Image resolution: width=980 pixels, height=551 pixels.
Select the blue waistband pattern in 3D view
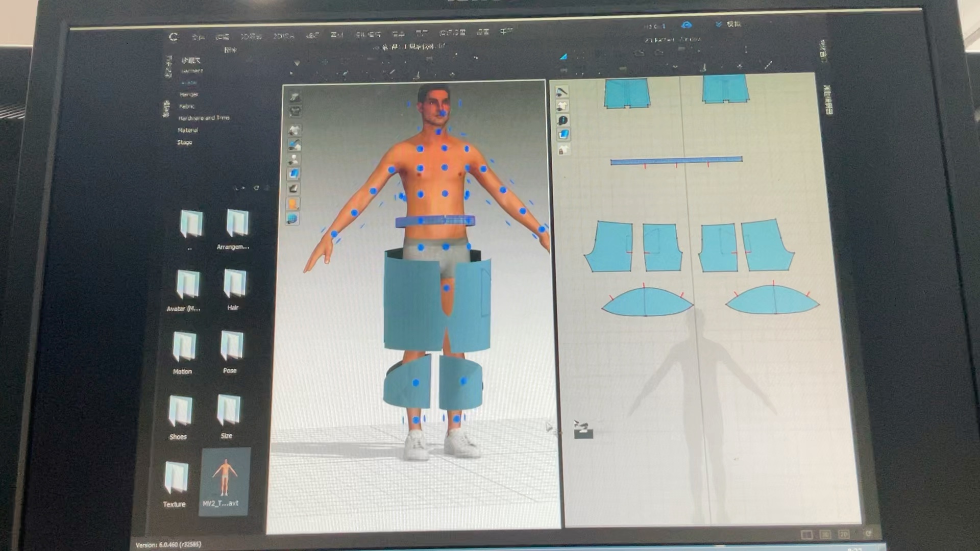(435, 221)
